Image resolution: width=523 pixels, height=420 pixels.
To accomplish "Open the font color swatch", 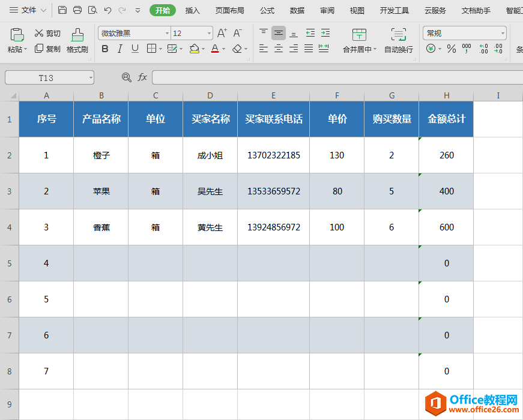I will click(x=214, y=49).
